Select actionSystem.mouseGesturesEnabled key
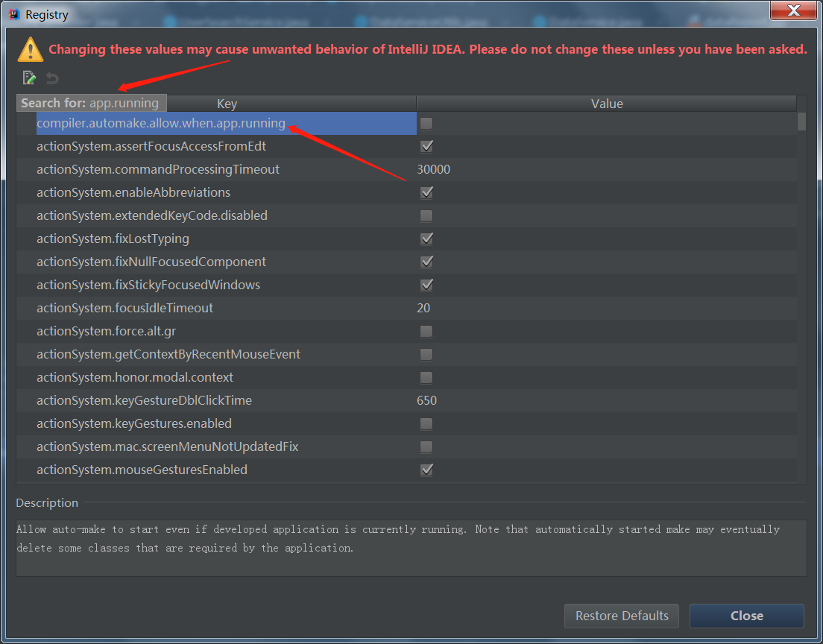 pyautogui.click(x=142, y=470)
